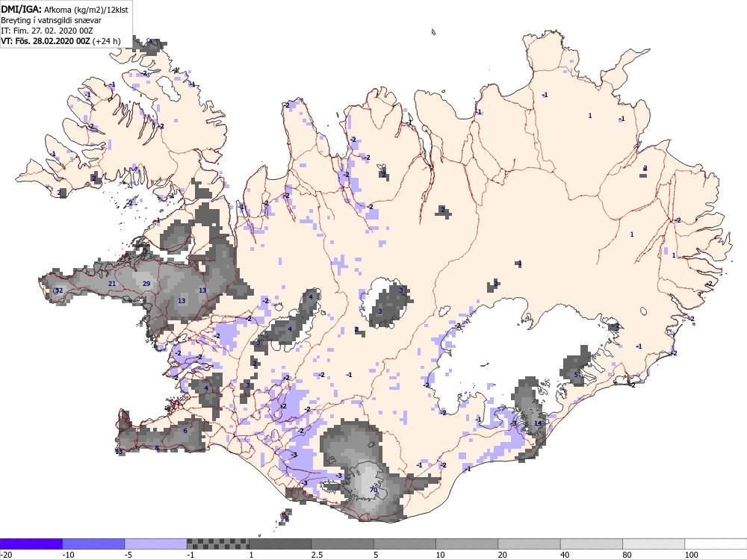
Task: Click 'Breyting í vatnsgildi snævar' subtitle
Action: pos(51,20)
